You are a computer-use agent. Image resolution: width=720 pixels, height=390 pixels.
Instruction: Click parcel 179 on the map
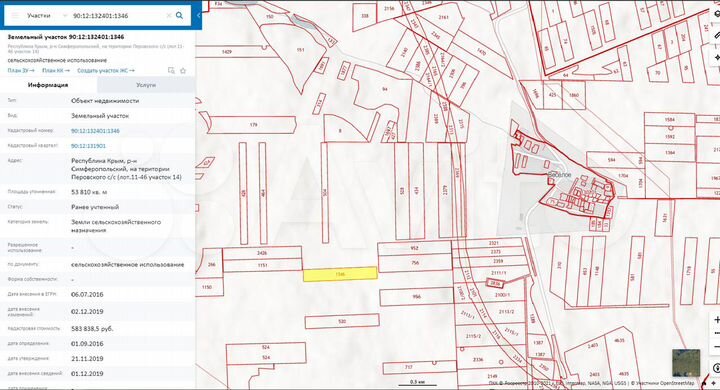coord(252,124)
